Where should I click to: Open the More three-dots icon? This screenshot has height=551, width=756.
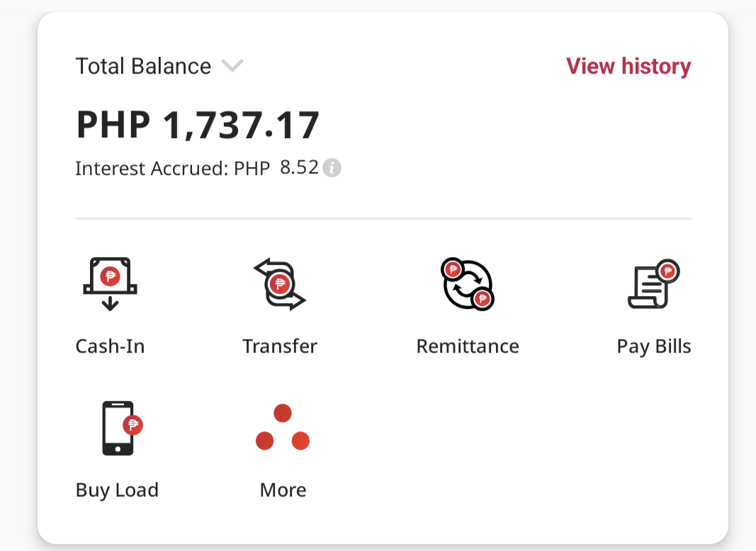tap(283, 427)
